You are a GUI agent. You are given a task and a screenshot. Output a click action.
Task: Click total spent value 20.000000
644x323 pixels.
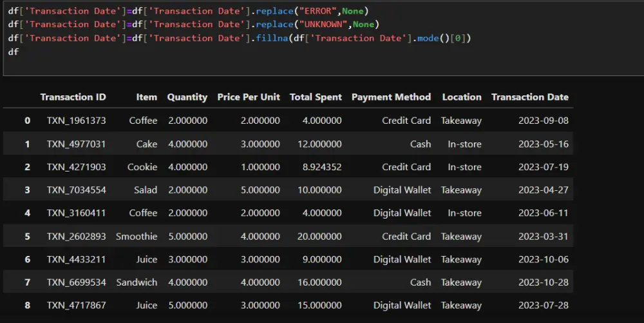(x=319, y=237)
